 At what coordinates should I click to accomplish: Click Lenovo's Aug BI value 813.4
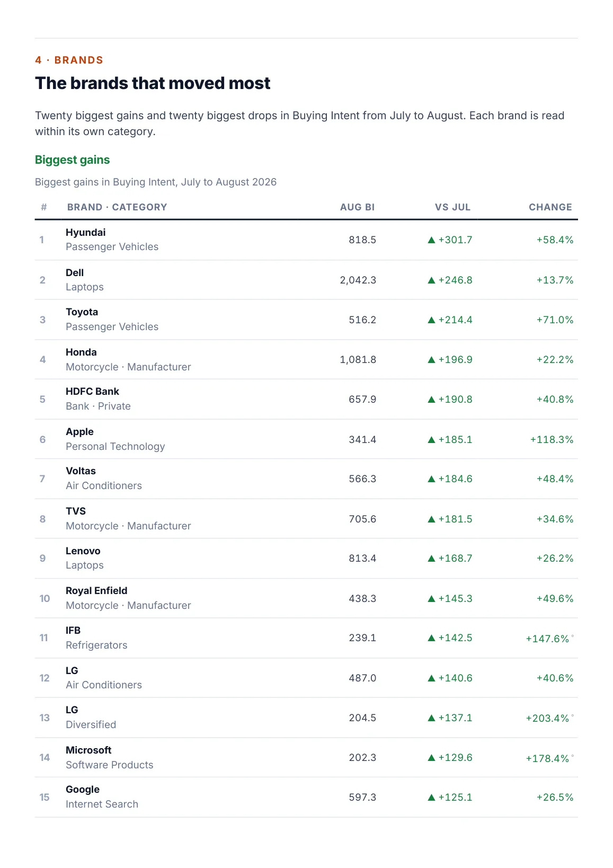click(x=362, y=559)
